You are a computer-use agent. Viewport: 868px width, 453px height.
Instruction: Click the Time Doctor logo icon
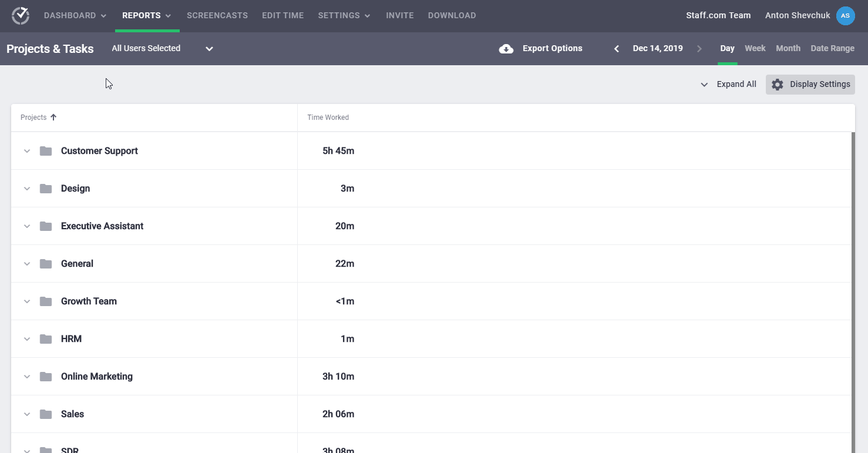[x=21, y=16]
